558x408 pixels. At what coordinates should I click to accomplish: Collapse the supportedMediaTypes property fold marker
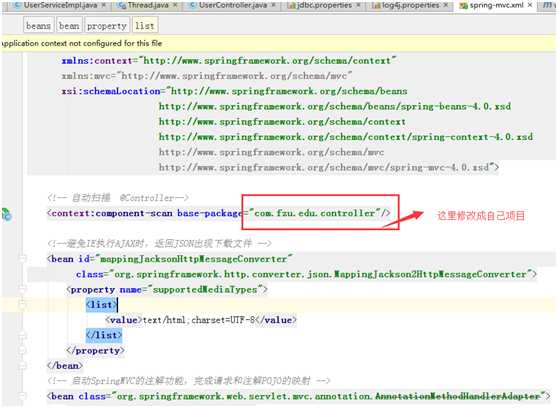pos(22,289)
